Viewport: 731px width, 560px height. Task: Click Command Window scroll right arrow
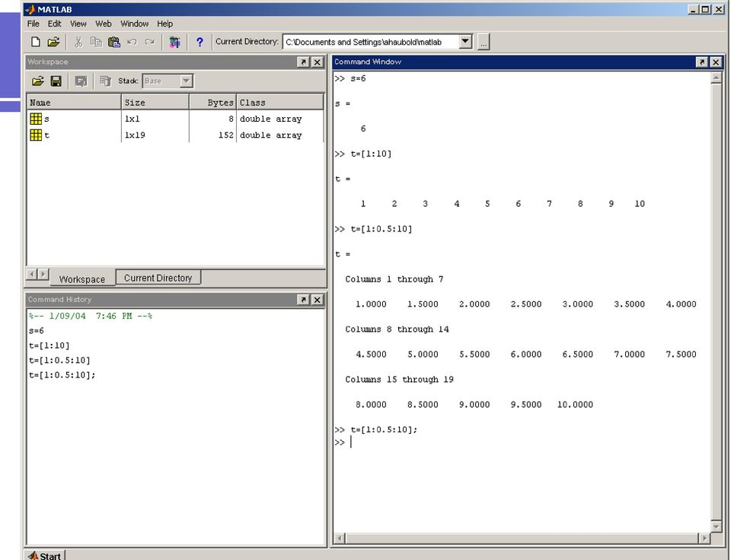[x=704, y=538]
